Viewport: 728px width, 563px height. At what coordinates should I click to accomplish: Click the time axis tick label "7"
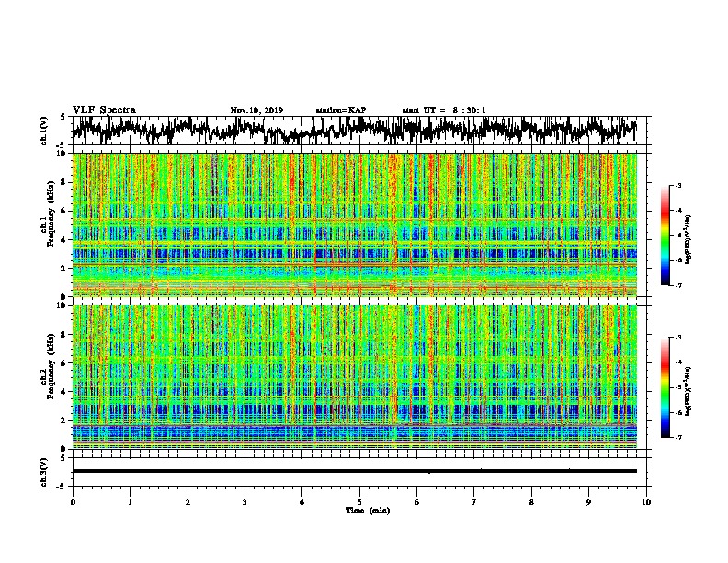point(474,502)
